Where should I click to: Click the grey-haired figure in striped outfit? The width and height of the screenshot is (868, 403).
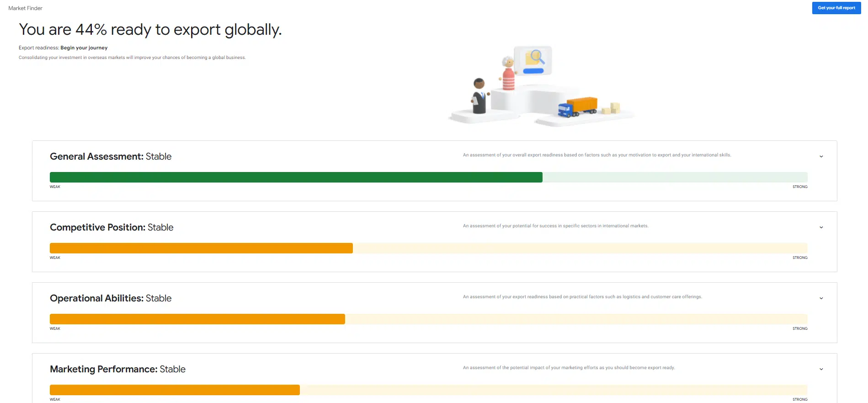click(508, 74)
